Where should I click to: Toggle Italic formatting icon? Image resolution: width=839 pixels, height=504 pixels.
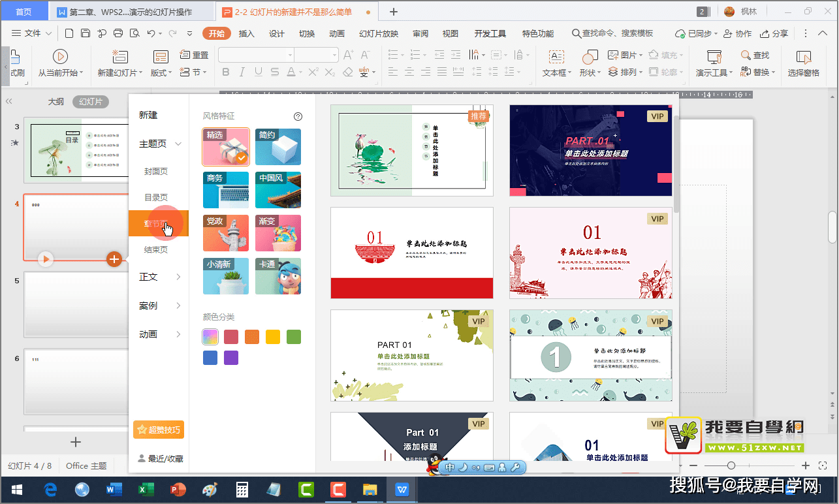(242, 72)
